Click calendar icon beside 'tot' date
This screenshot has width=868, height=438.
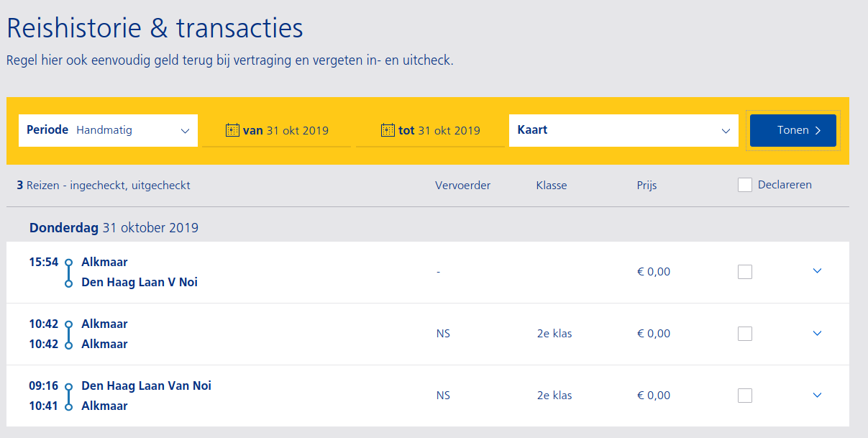point(388,130)
